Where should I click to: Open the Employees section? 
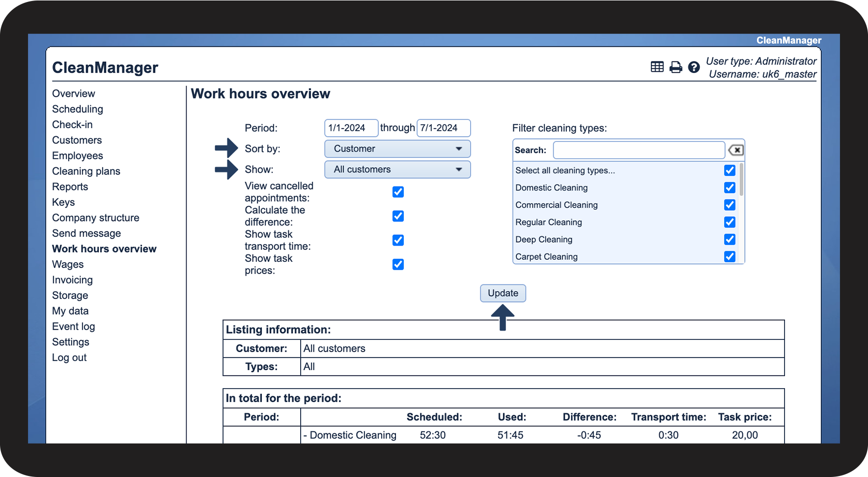78,156
